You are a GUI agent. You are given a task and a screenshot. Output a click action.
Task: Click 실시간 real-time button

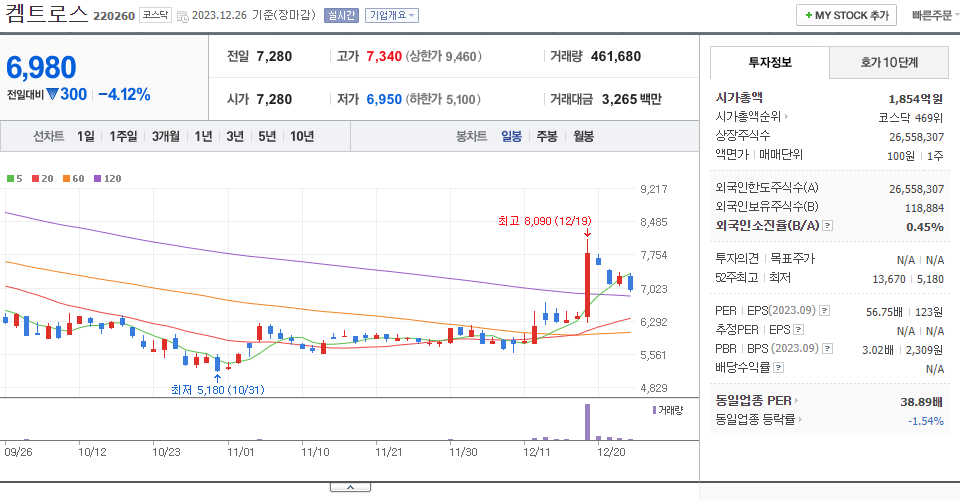[341, 15]
